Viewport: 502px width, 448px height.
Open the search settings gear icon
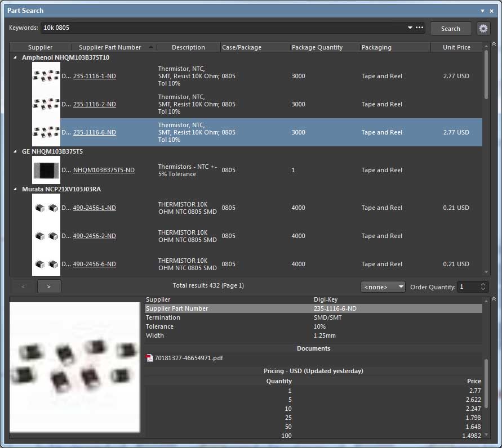(x=483, y=28)
